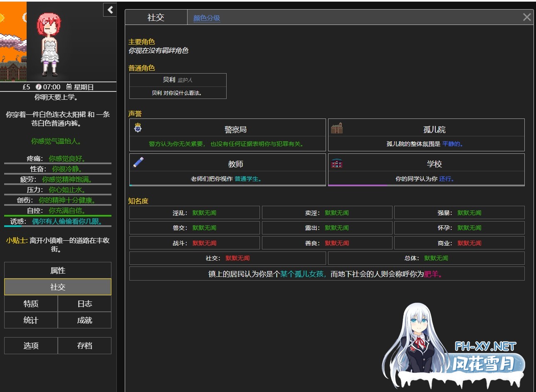This screenshot has height=392, width=536.
Task: Select the 社交 tab header
Action: 156,17
